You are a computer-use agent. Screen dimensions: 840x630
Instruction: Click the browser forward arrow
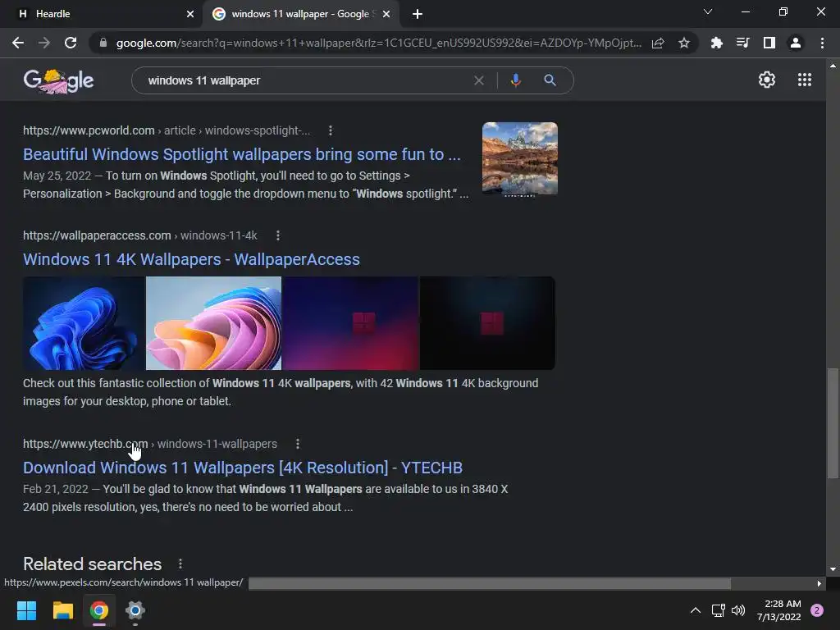tap(44, 43)
